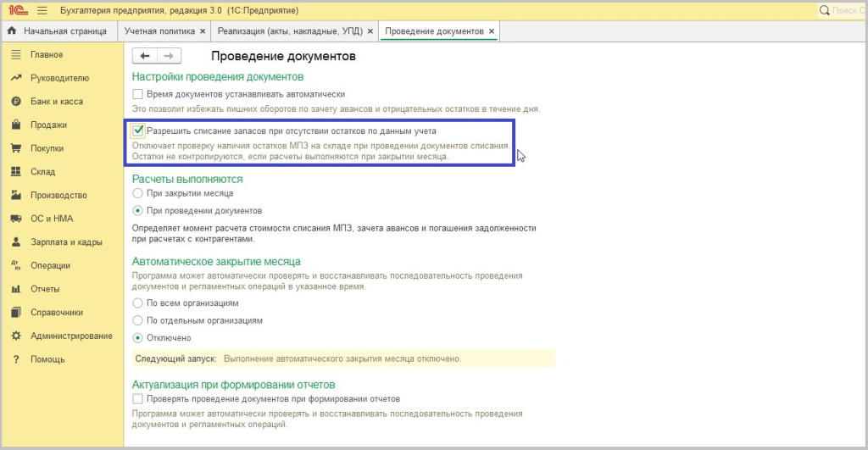
Task: Open the hamburger main menu icon
Action: 42,10
